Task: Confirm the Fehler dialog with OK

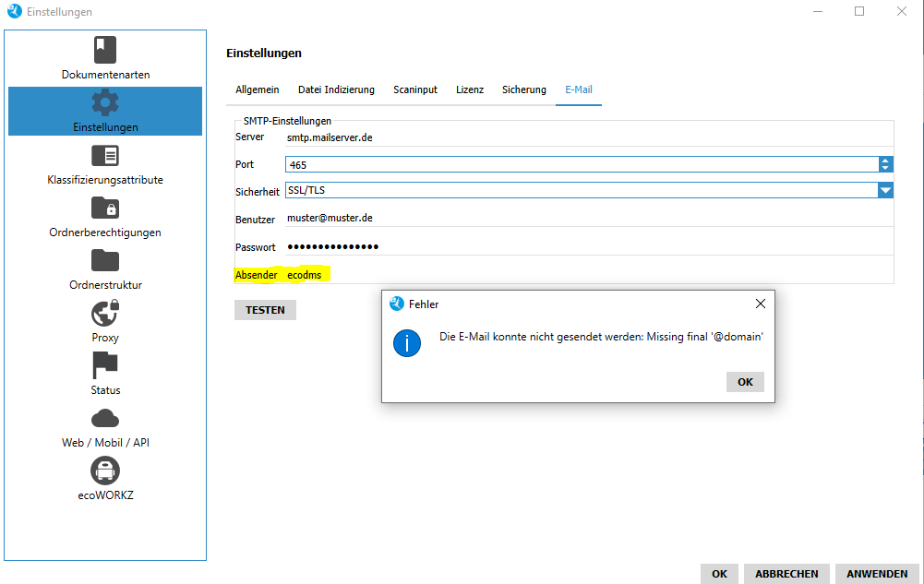Action: (x=745, y=382)
